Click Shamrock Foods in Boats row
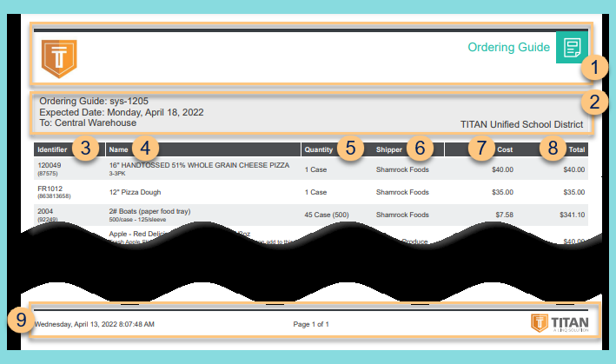 (x=402, y=215)
